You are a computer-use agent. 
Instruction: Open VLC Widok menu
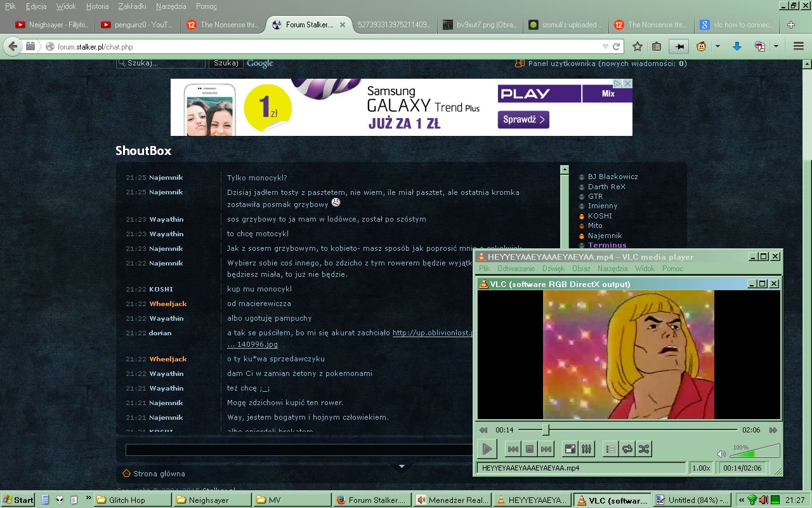point(645,269)
